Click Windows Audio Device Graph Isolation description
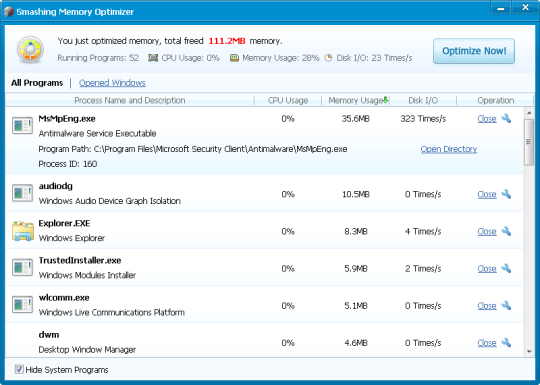Viewport: 540px width, 385px height. [x=110, y=201]
